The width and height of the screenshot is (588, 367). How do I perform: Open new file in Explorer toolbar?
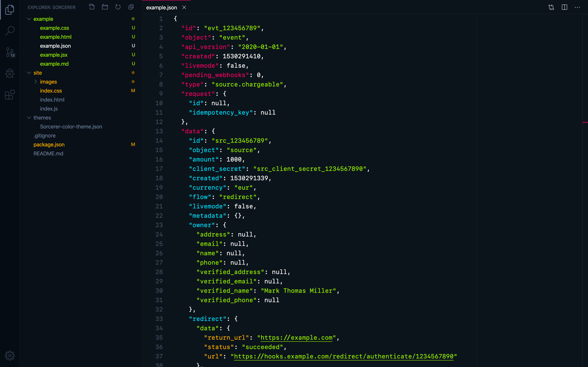click(92, 7)
